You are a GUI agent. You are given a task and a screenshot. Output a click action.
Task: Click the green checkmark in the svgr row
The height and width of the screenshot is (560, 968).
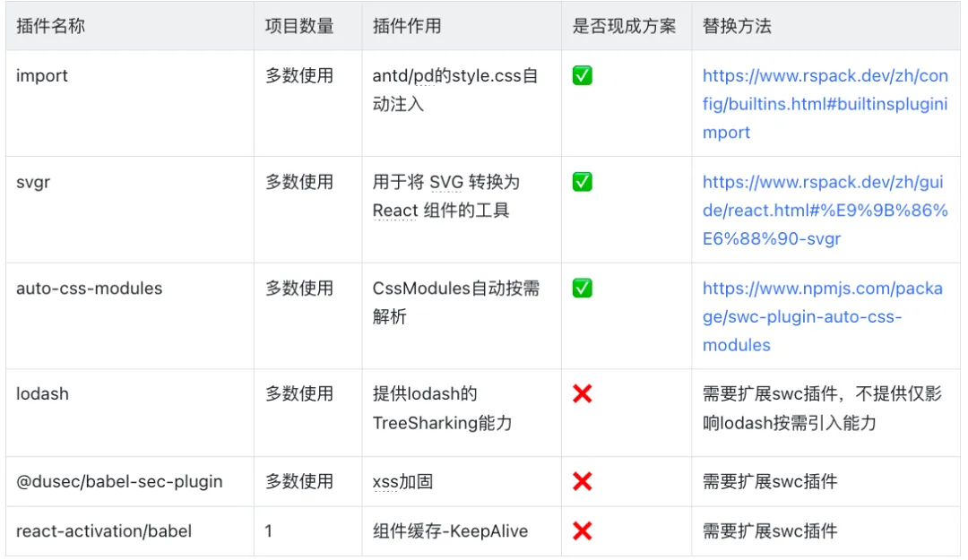[x=582, y=182]
